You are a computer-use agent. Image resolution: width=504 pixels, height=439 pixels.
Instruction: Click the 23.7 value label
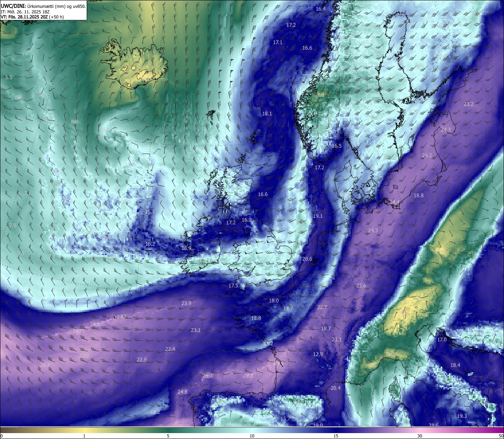tap(322, 307)
